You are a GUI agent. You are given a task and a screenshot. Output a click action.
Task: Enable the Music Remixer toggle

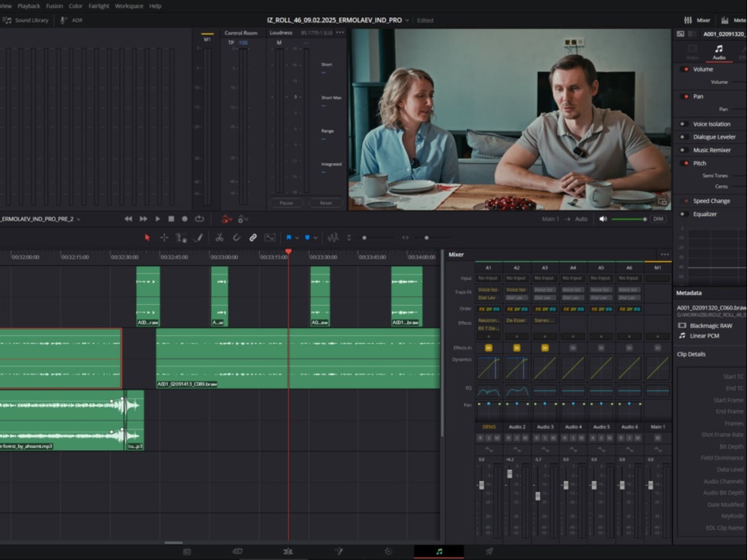point(683,150)
